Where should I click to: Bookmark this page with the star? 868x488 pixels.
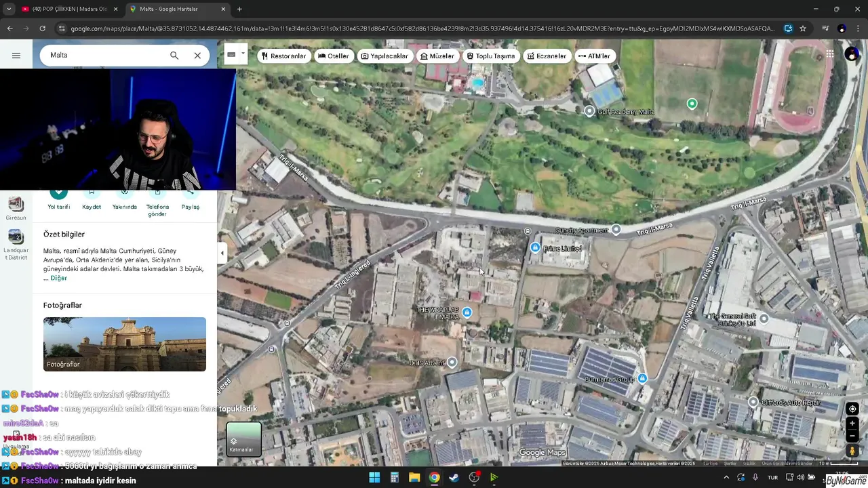pyautogui.click(x=803, y=28)
